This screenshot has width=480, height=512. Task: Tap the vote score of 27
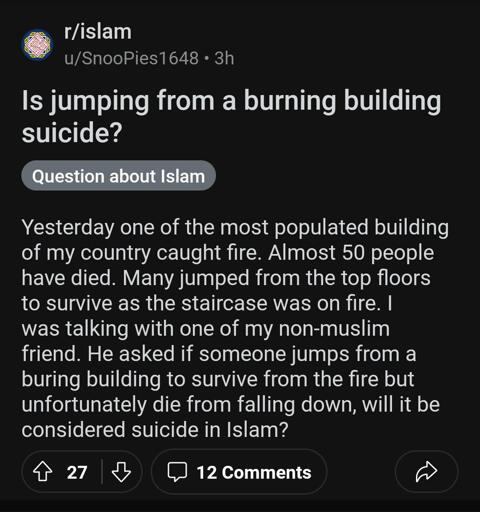[77, 472]
